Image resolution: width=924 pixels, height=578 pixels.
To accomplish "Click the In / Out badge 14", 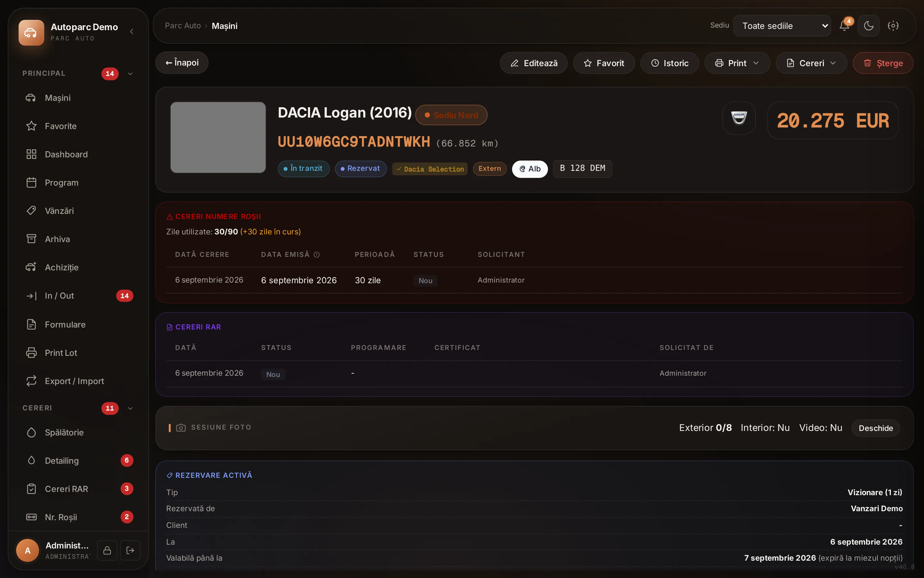I will click(124, 296).
